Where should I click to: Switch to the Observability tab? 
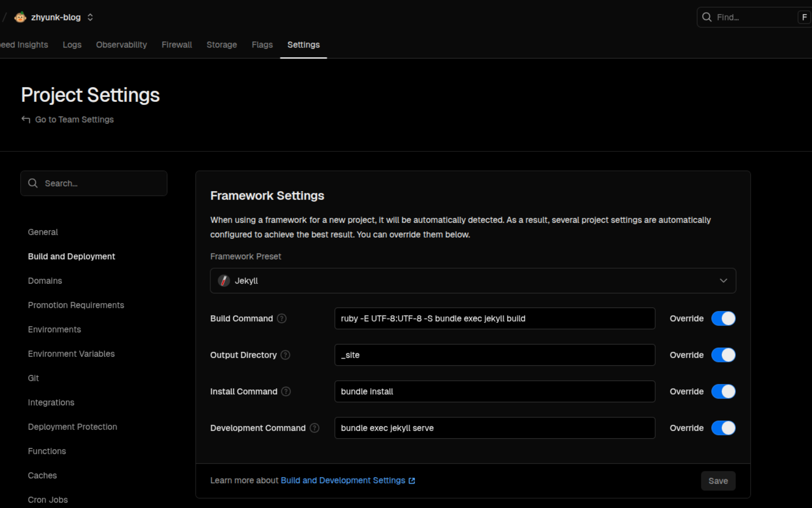[121, 45]
